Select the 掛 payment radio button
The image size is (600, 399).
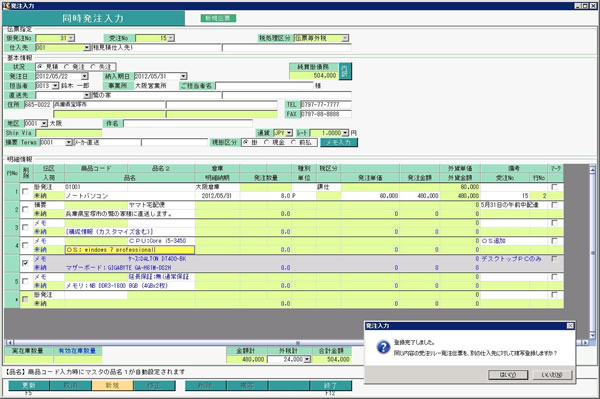click(246, 142)
